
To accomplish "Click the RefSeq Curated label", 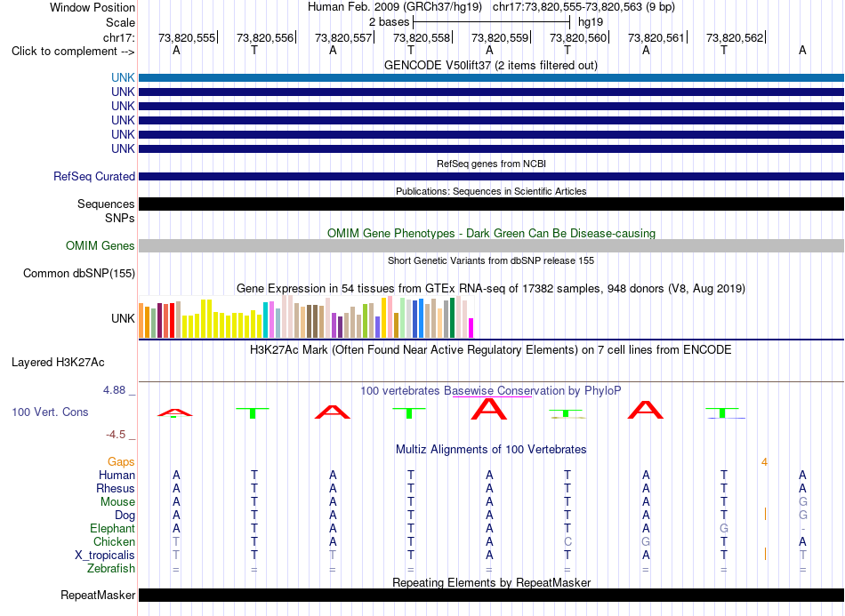I will [x=94, y=177].
